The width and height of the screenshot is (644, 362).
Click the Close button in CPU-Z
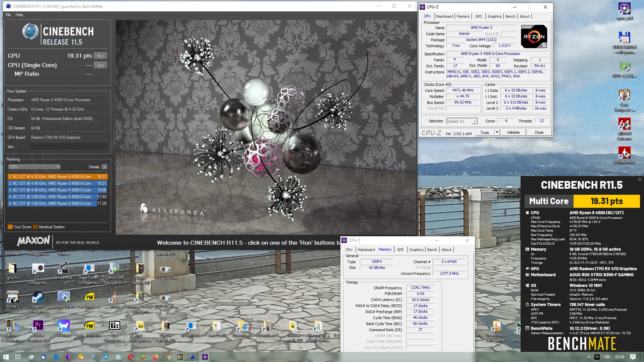pos(539,132)
